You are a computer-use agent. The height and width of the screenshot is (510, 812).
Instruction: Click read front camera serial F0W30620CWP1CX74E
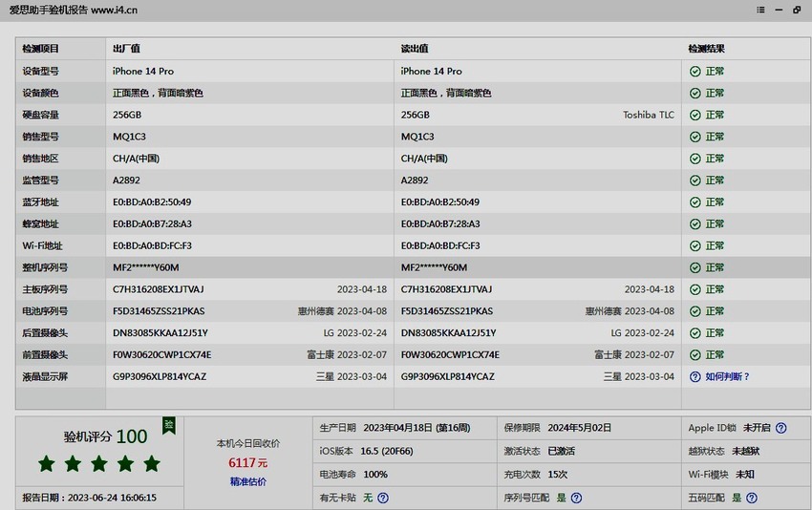450,354
